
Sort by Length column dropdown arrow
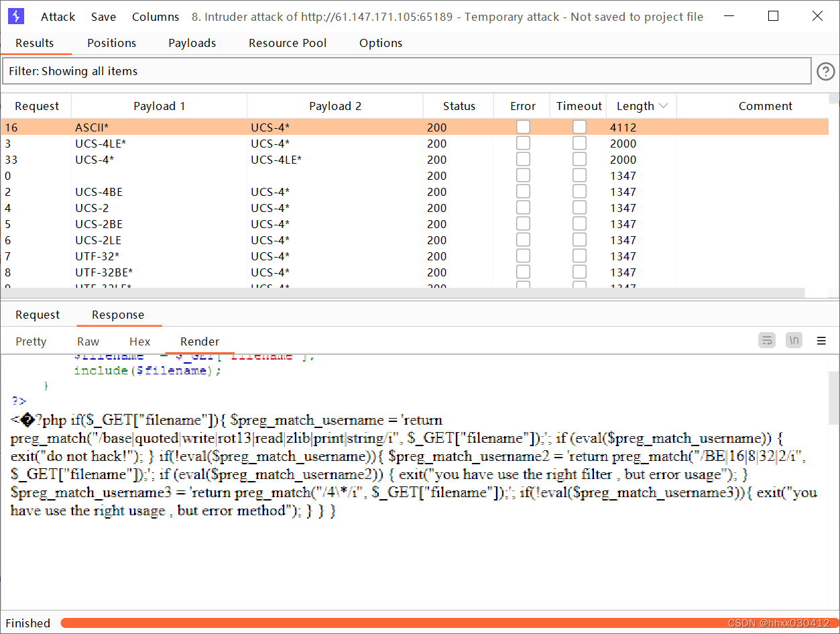click(664, 106)
